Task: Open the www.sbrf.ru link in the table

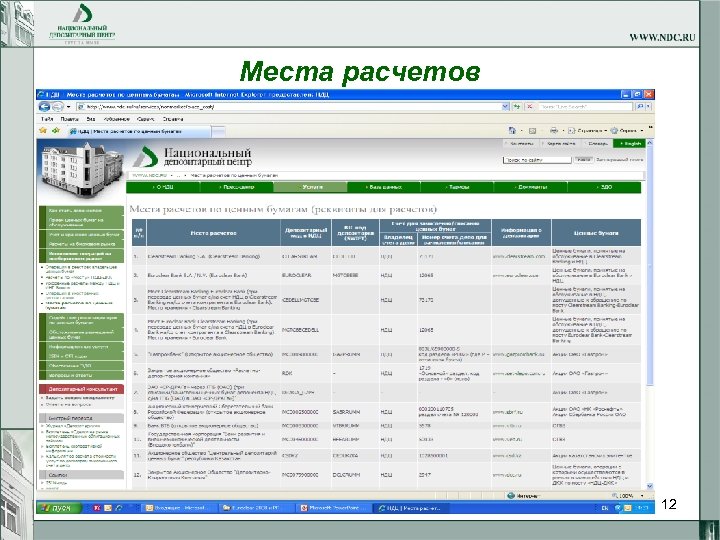Action: (x=507, y=412)
